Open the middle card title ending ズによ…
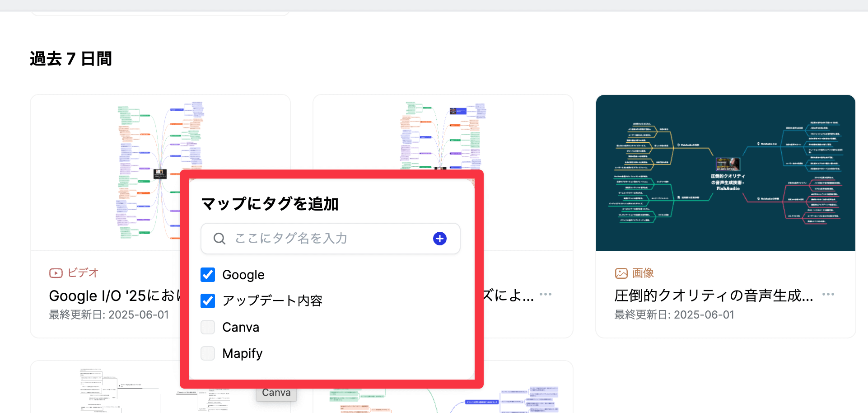The image size is (868, 413). pyautogui.click(x=508, y=296)
